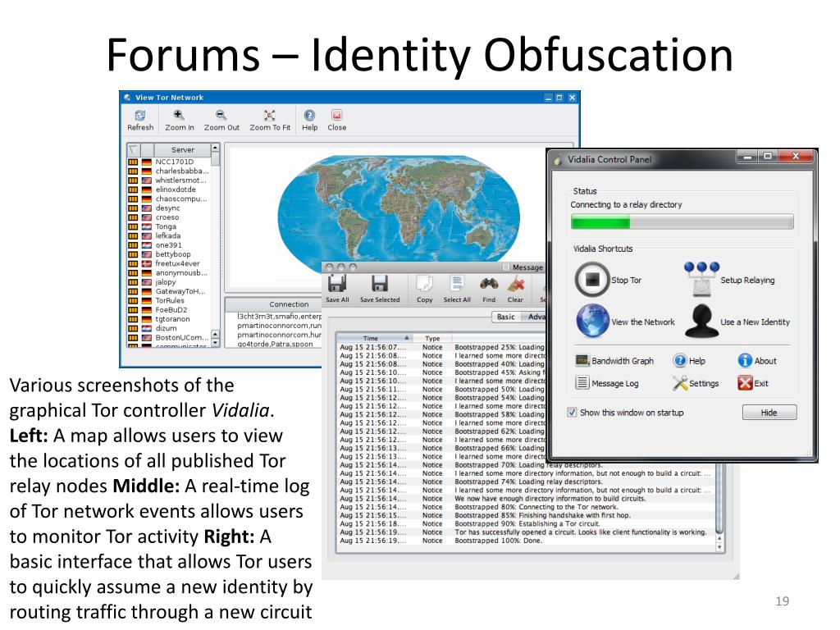The image size is (840, 630).
Task: Click Use a New Identity icon
Action: 702,321
